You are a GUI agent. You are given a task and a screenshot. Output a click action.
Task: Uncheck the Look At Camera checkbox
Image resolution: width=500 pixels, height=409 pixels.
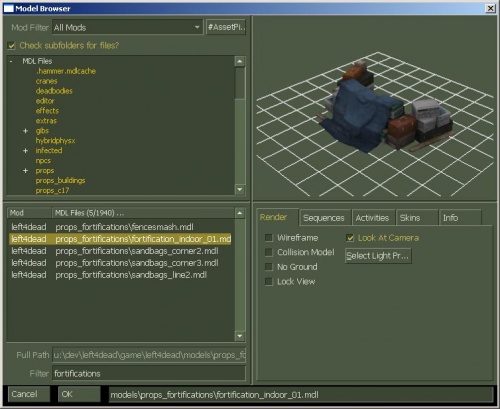(350, 238)
